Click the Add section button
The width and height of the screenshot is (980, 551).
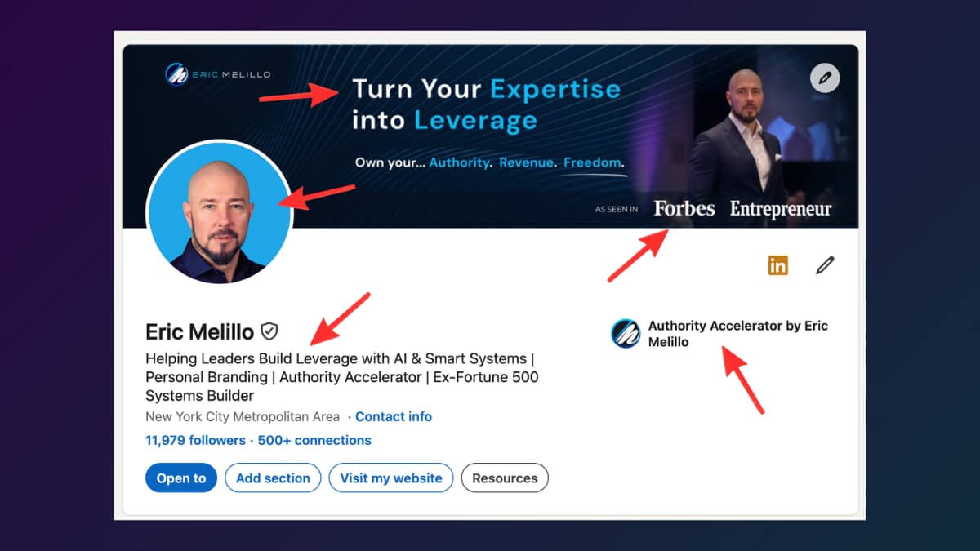click(273, 478)
